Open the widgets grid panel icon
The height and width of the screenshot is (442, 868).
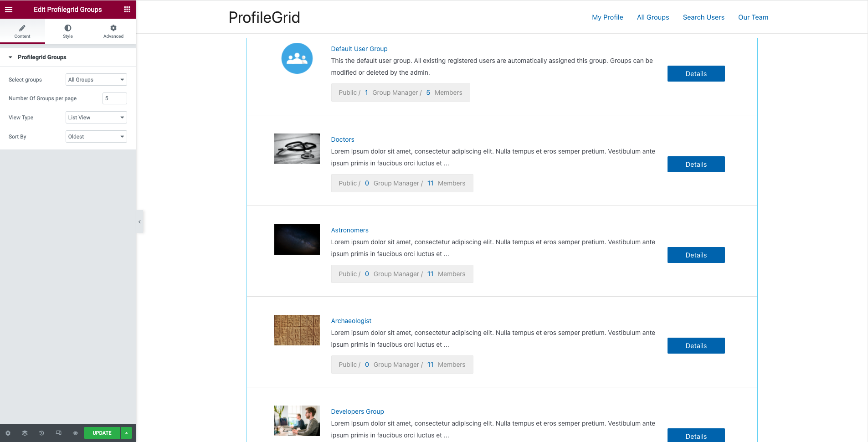click(x=127, y=10)
